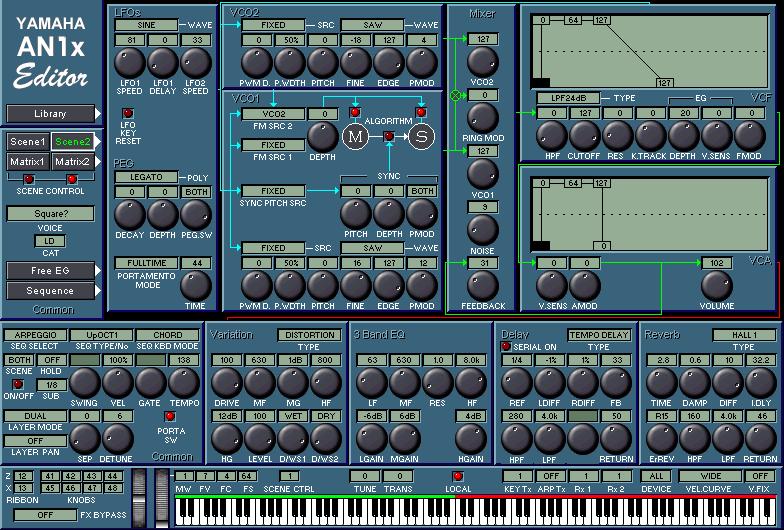Open the Variation TYPE selector showing DISTORTION

(x=310, y=335)
